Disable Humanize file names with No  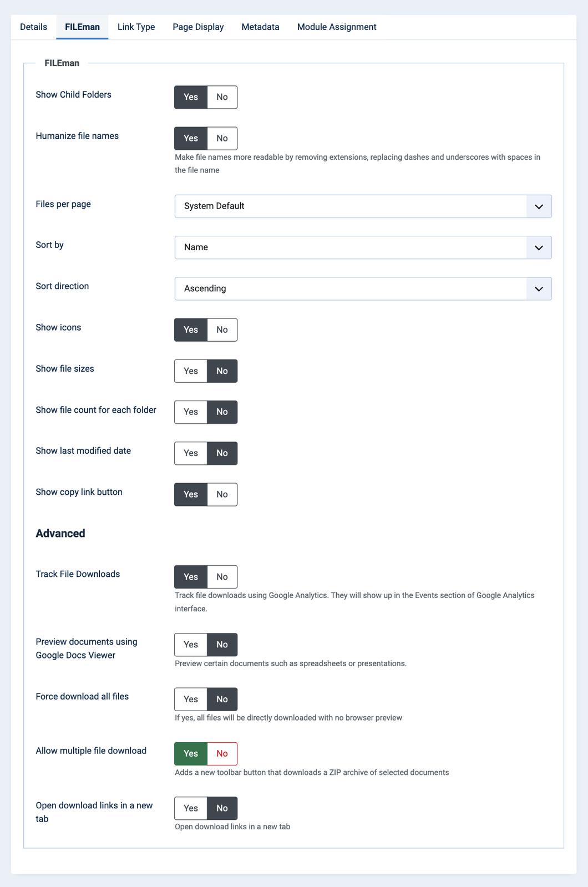[222, 138]
